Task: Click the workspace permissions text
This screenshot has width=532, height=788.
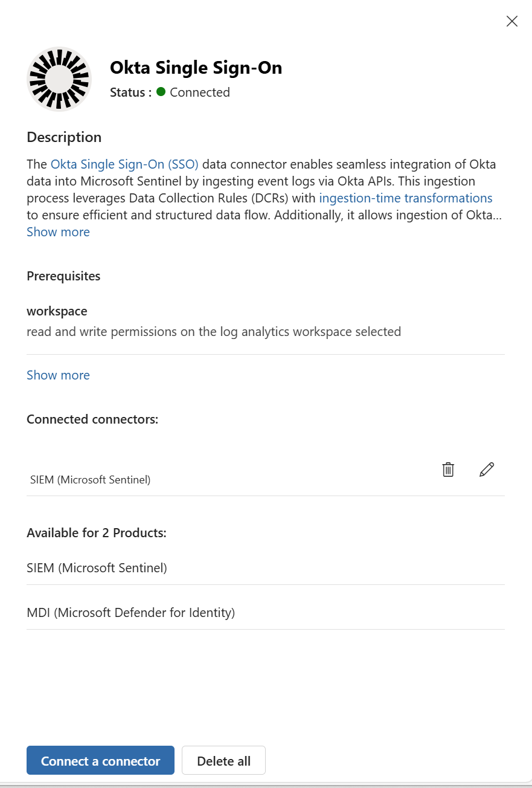Action: [x=213, y=331]
